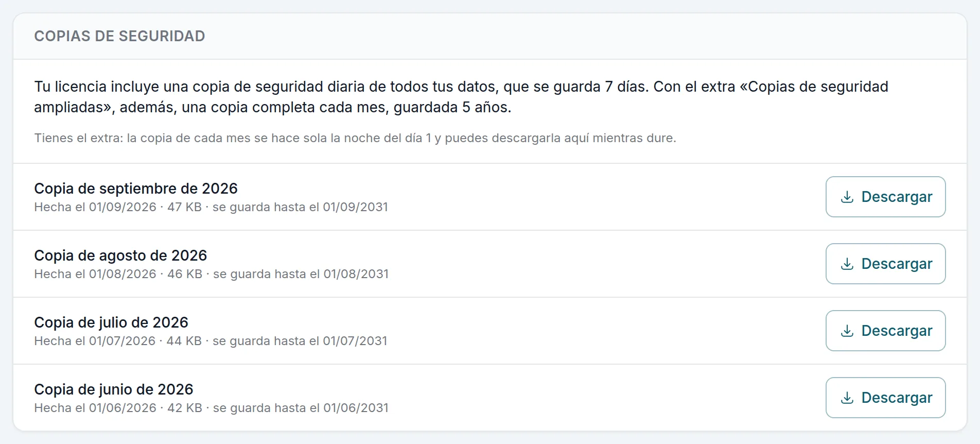Image resolution: width=980 pixels, height=444 pixels.
Task: Click the "Hecha el 01/09/2026 · 47 KB" details line
Action: click(x=211, y=207)
